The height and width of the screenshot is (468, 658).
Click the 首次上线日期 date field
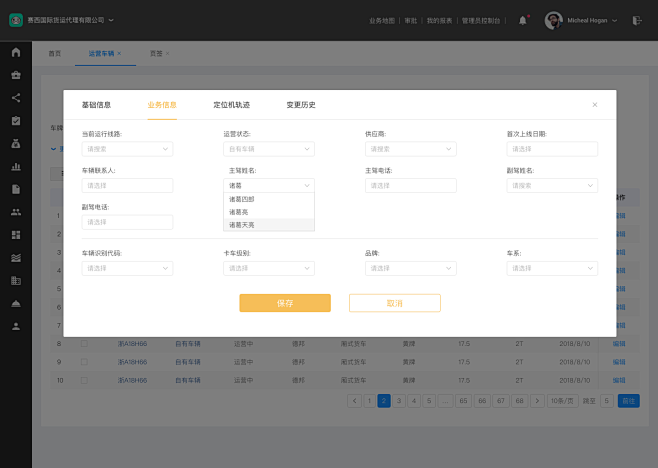[552, 149]
